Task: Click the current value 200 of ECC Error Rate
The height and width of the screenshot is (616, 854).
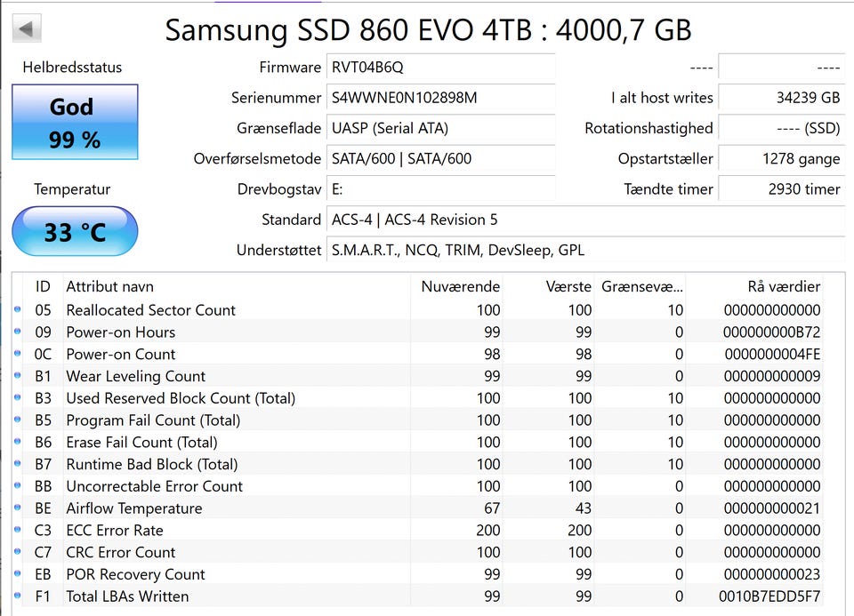Action: point(488,531)
